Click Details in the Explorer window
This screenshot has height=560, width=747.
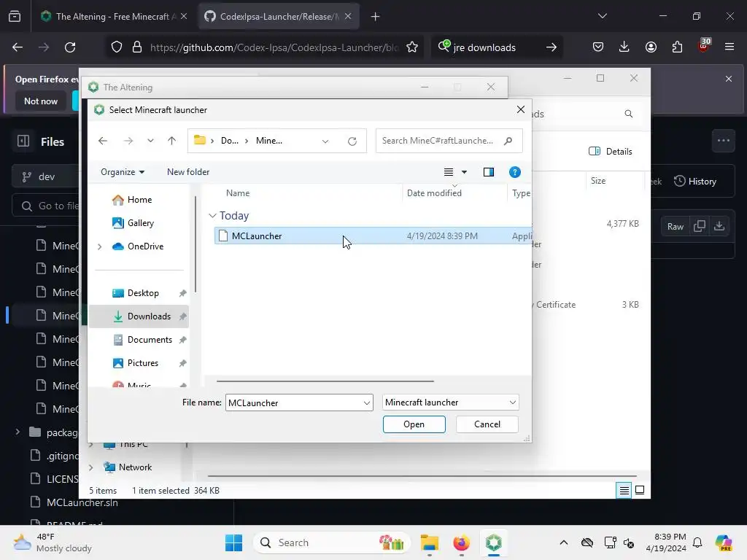611,152
